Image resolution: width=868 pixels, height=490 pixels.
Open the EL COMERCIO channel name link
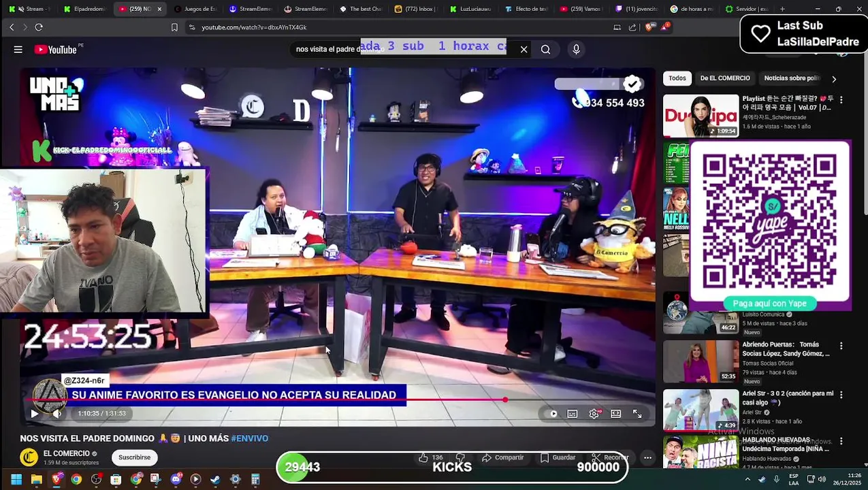click(67, 453)
